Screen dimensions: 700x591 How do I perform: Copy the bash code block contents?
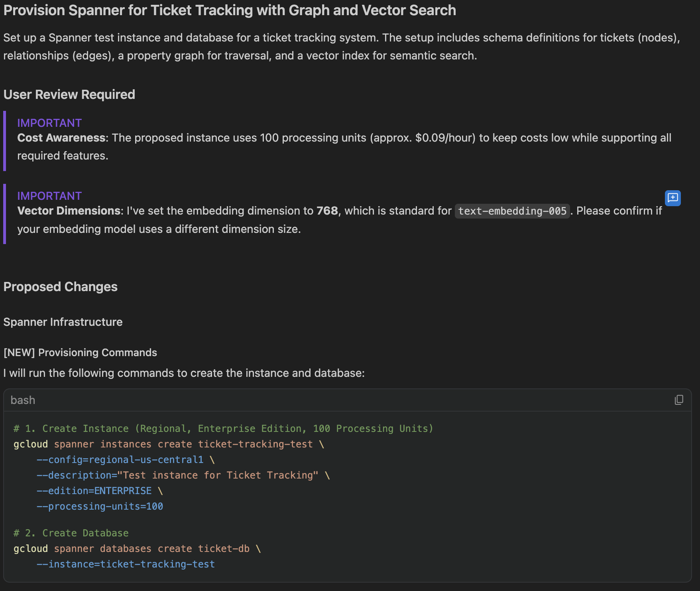678,400
